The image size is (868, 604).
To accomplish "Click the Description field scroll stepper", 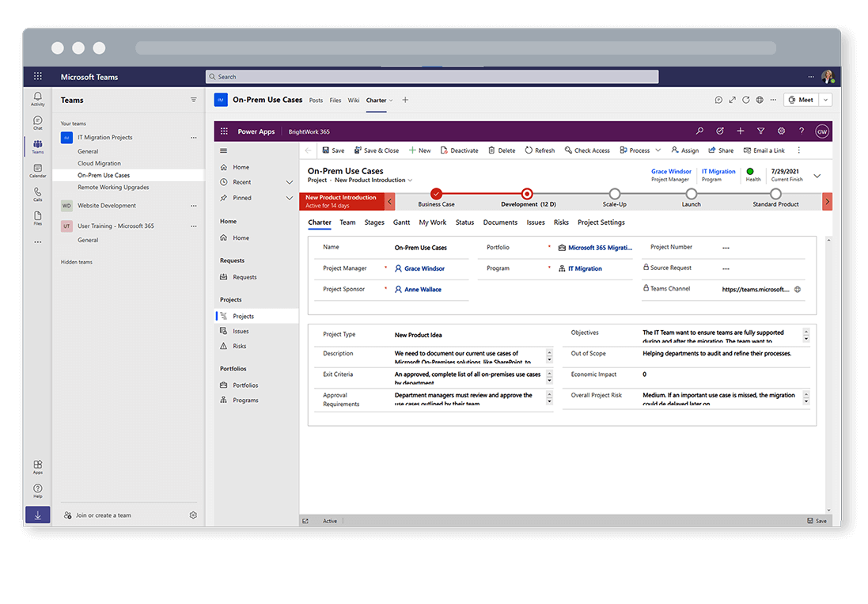I will tap(549, 355).
